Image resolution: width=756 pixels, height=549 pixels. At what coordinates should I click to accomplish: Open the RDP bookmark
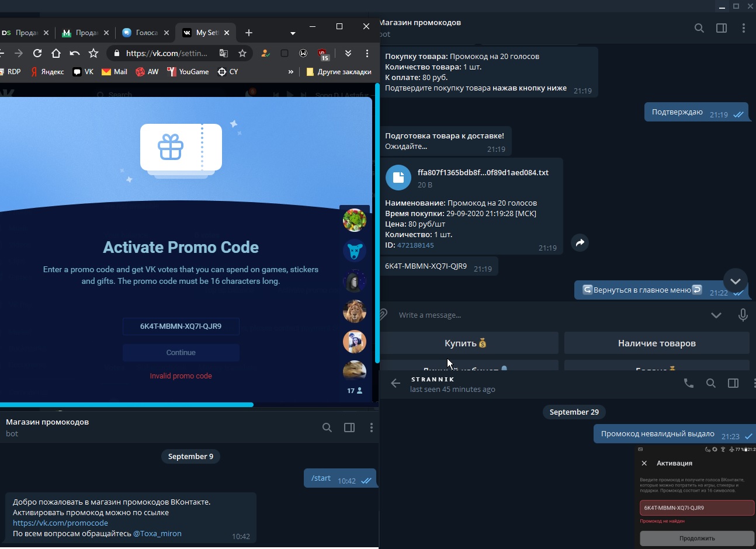pos(9,72)
